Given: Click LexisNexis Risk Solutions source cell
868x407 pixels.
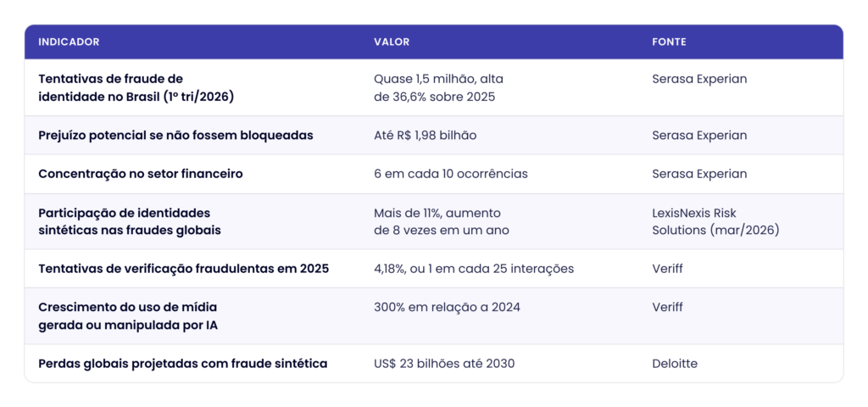Looking at the screenshot, I should [x=715, y=221].
